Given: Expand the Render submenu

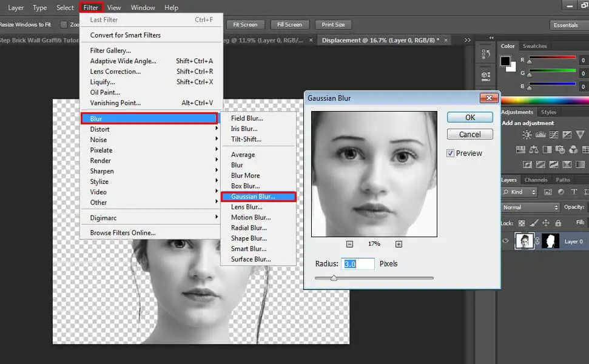Looking at the screenshot, I should point(149,161).
